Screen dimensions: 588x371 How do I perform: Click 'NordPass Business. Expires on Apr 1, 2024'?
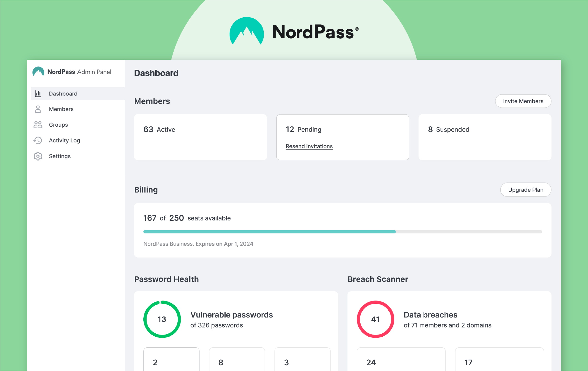(198, 244)
